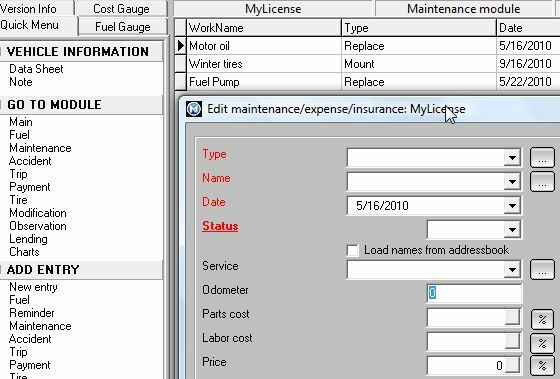Viewport: 560px width, 379px height.
Task: Click the GO TO MODULE section header
Action: tap(81, 105)
